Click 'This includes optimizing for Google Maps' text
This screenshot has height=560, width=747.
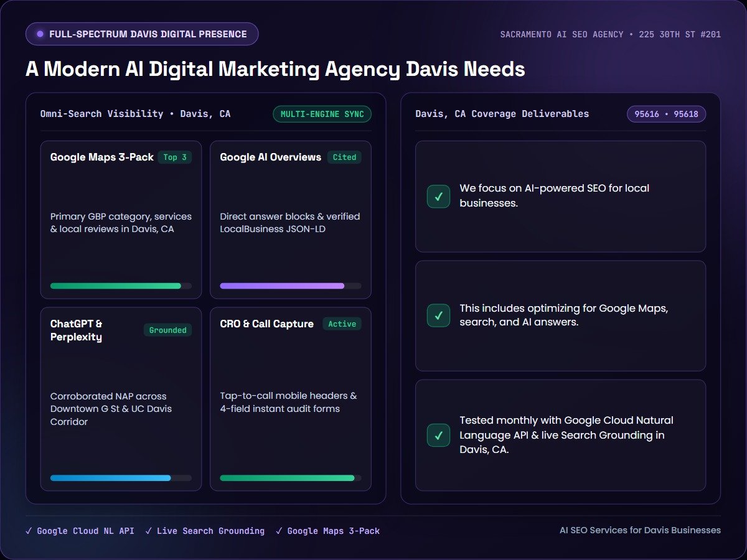[564, 315]
